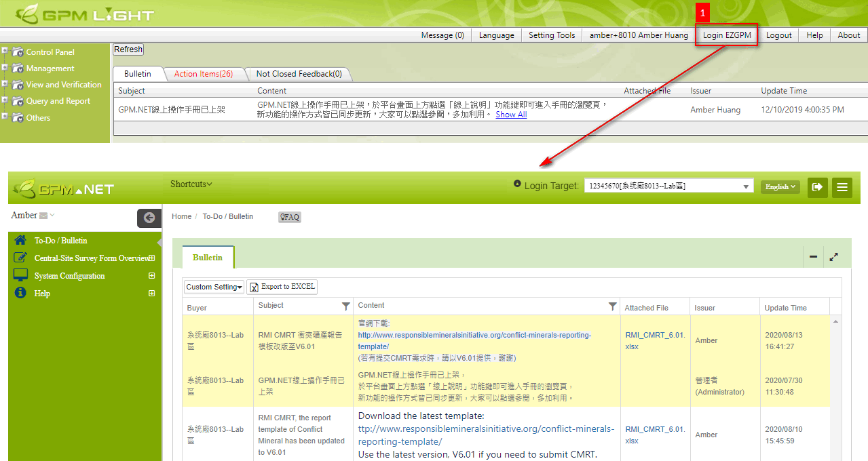Click the Home breadcrumb link
This screenshot has height=461, width=868.
point(182,216)
